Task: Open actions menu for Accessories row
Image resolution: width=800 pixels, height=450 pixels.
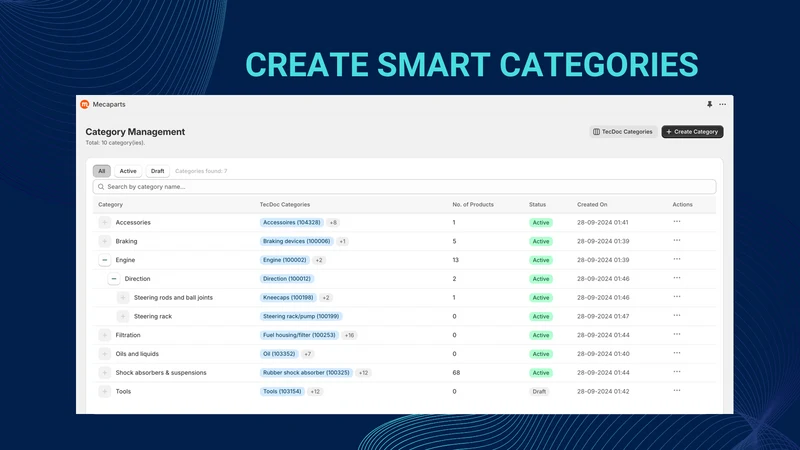Action: [677, 221]
